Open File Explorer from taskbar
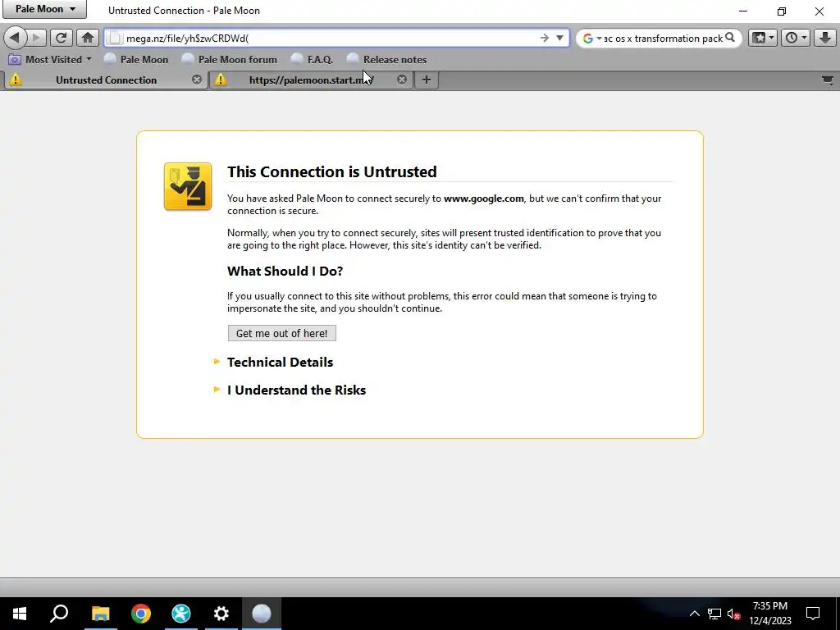Image resolution: width=840 pixels, height=630 pixels. (100, 614)
